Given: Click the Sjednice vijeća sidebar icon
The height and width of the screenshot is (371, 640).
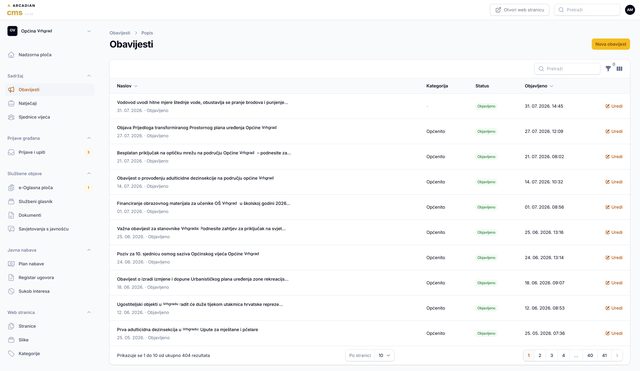Looking at the screenshot, I should 11,117.
